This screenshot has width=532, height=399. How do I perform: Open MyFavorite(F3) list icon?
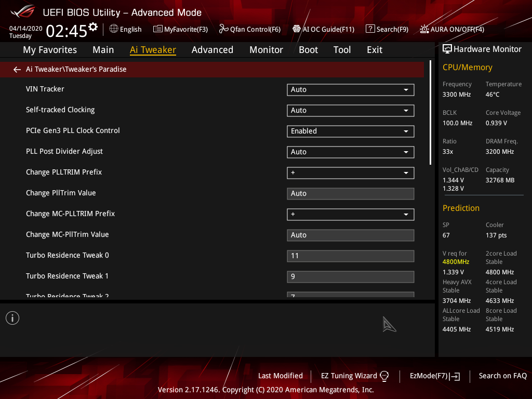pyautogui.click(x=157, y=29)
